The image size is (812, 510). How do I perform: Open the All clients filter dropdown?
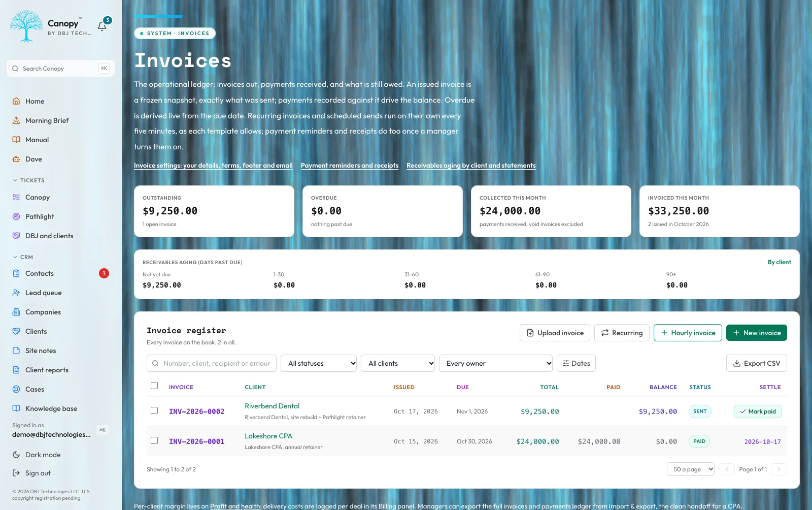pos(398,363)
